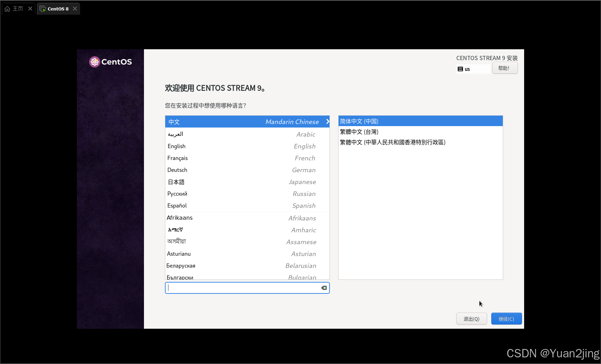The width and height of the screenshot is (601, 364).
Task: Select Deutsch German language row
Action: pos(247,170)
